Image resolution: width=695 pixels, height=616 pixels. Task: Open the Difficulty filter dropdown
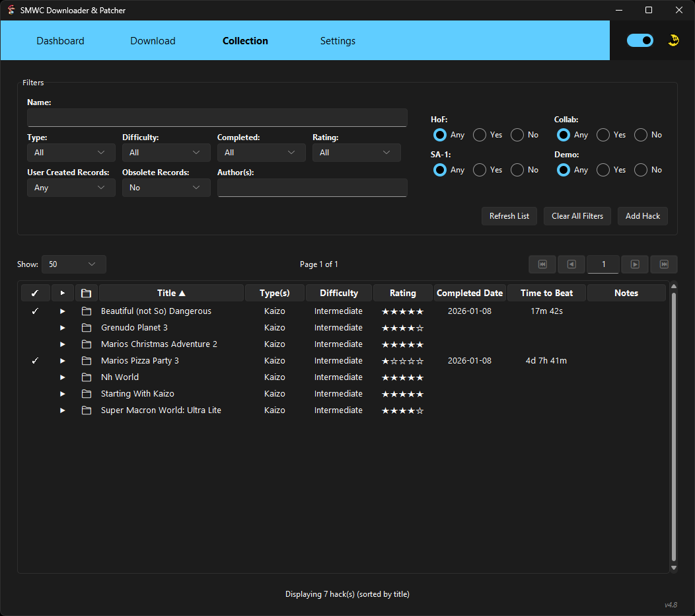pyautogui.click(x=166, y=153)
